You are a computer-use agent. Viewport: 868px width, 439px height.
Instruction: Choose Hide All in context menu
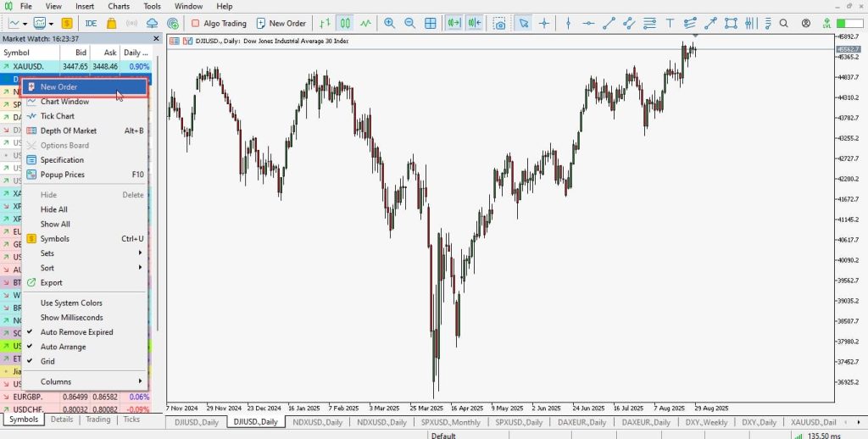(x=85, y=209)
